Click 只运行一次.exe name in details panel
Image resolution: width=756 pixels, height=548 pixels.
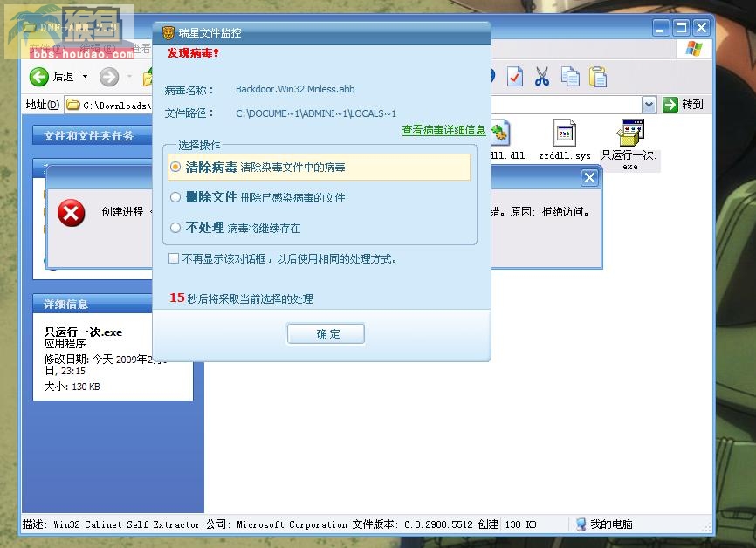[x=83, y=332]
